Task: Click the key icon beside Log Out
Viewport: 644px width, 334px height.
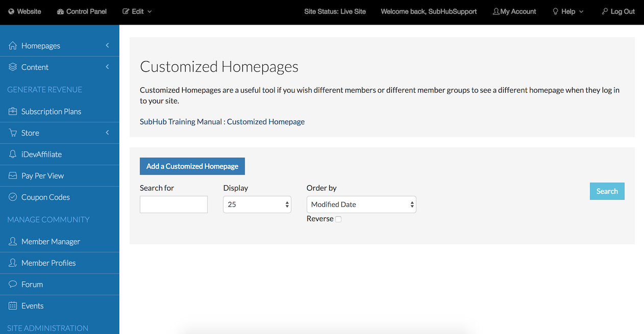Action: click(x=605, y=11)
